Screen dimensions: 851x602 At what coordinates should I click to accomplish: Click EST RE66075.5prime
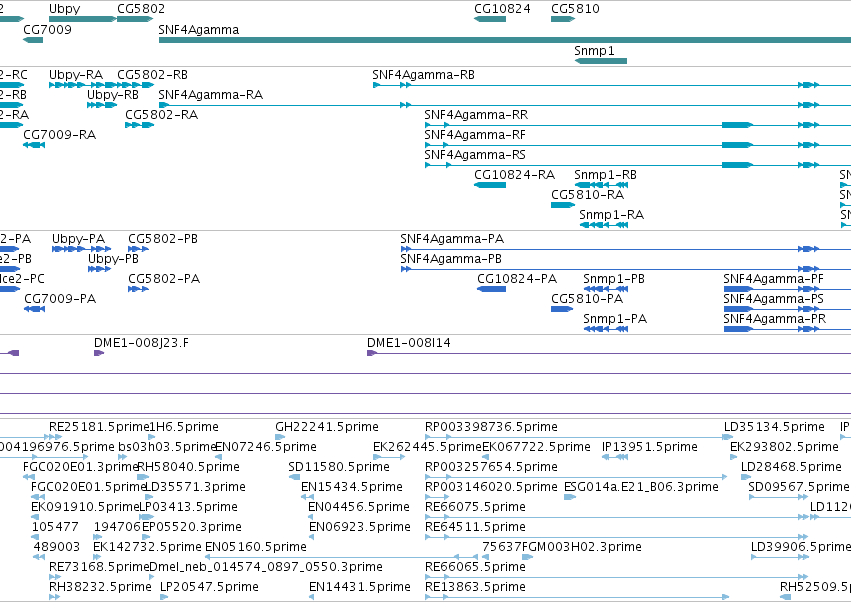coord(617,517)
